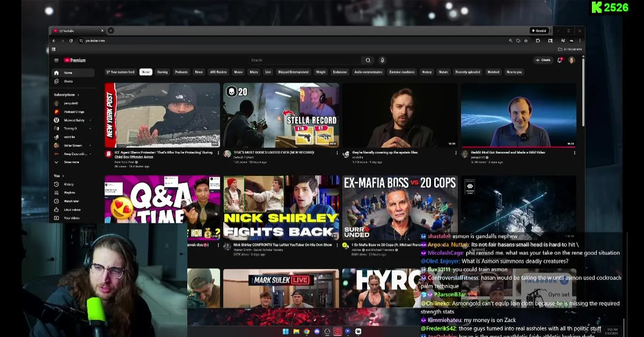Open the New York Post ICE Agent thumbnail
The width and height of the screenshot is (644, 337).
tap(162, 115)
